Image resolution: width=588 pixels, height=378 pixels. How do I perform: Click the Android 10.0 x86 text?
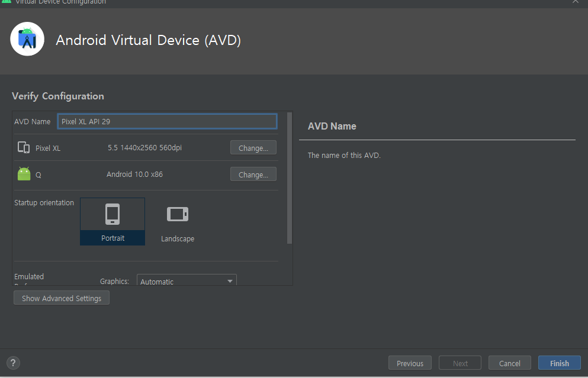[134, 174]
